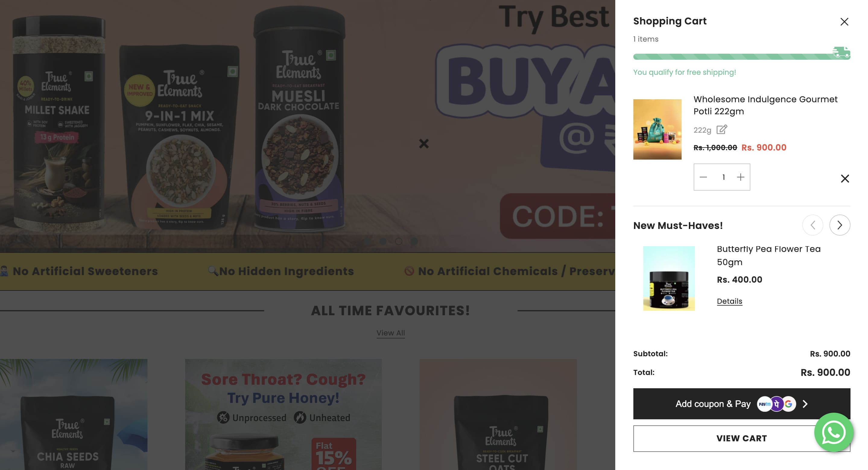Show next New Must-Haves item

(x=840, y=225)
